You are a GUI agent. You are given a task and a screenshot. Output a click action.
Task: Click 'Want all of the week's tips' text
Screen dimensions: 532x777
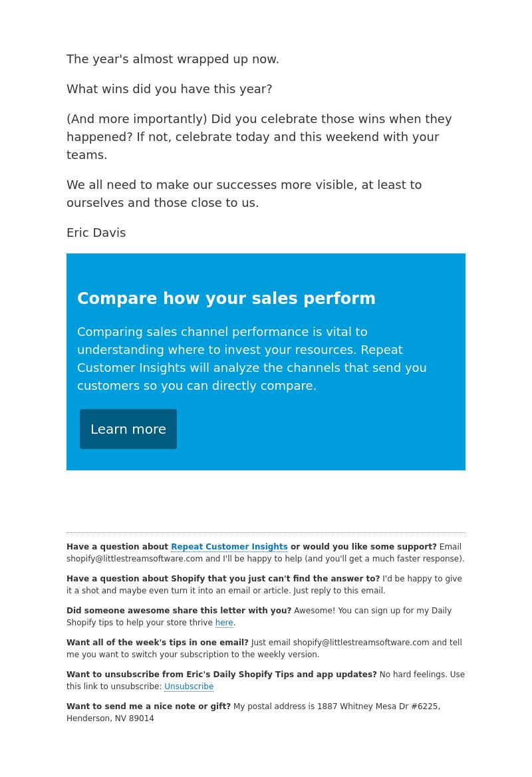pyautogui.click(x=158, y=642)
